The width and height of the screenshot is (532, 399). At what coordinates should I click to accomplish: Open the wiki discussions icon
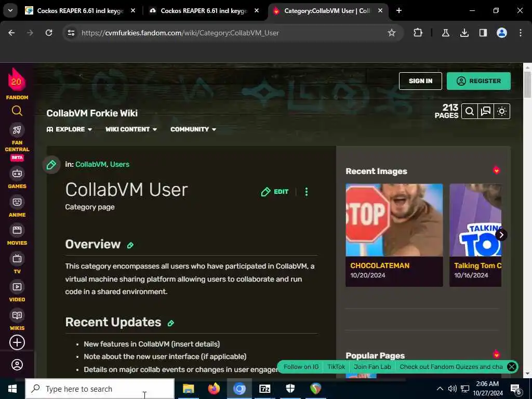(486, 111)
